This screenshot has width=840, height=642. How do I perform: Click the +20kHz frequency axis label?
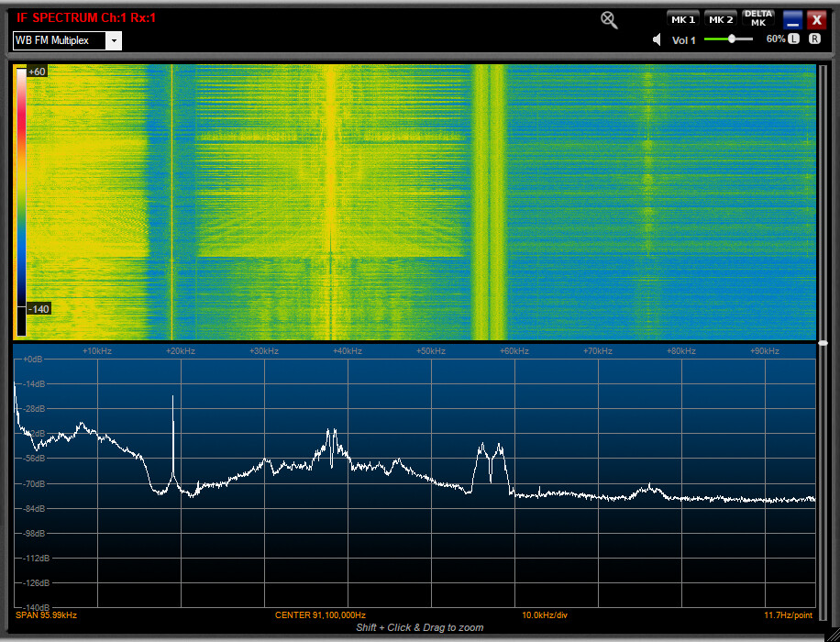[181, 351]
